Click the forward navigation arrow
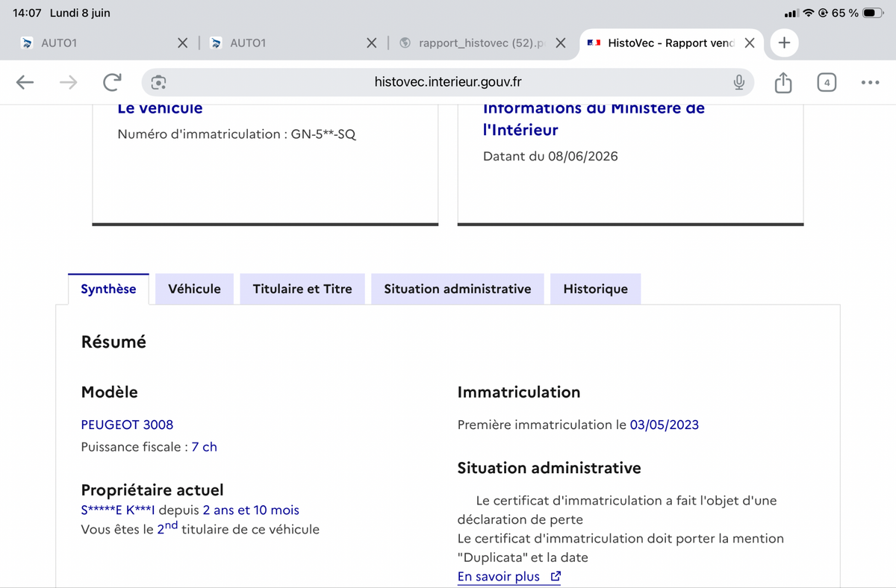The height and width of the screenshot is (588, 896). [68, 82]
